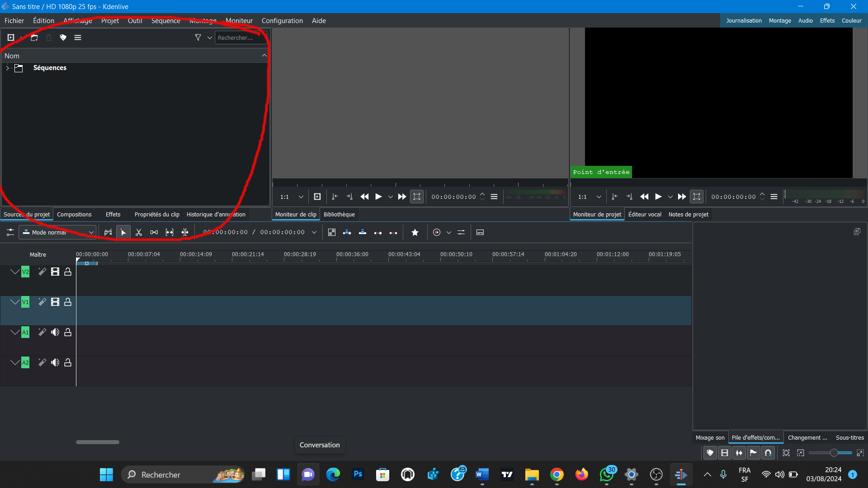Viewport: 868px width, 488px height.
Task: Expand the Séquences folder
Action: click(7, 68)
